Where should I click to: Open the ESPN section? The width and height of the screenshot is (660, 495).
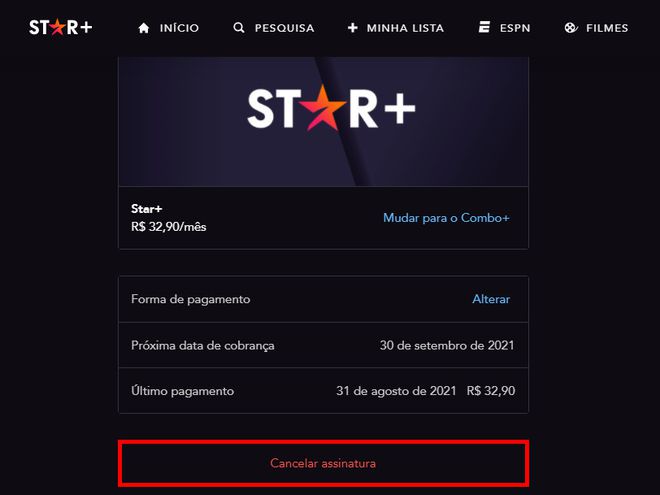(x=504, y=28)
